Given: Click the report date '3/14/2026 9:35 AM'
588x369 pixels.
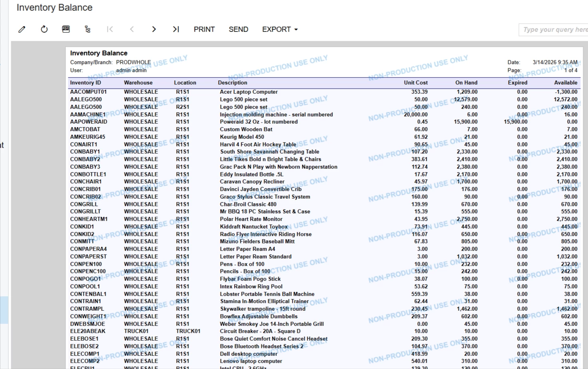Looking at the screenshot, I should point(555,62).
